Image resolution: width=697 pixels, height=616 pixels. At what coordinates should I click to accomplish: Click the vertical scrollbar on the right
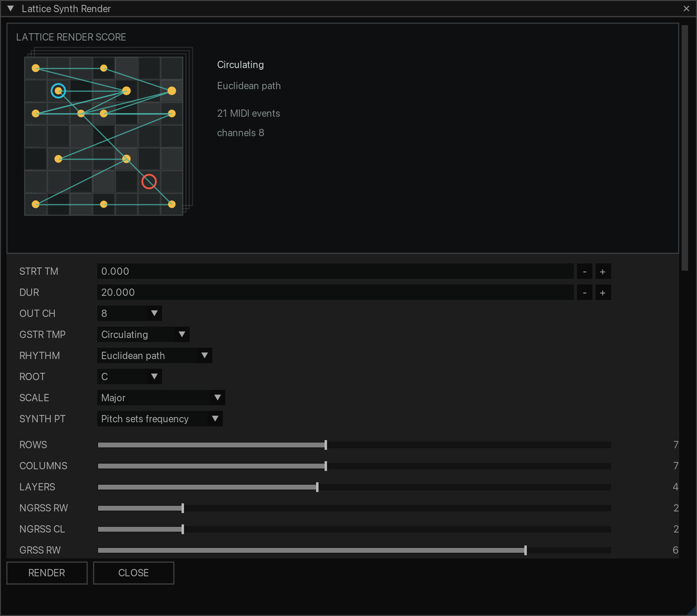click(x=685, y=148)
